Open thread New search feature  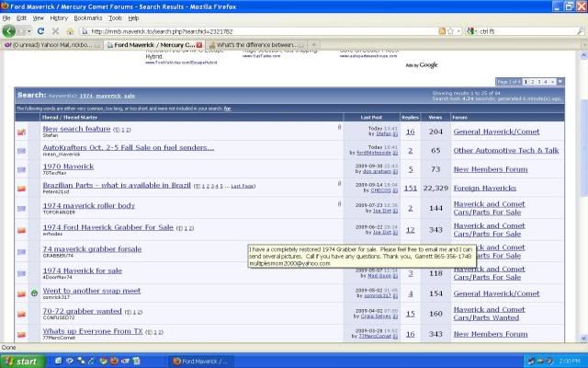(x=76, y=129)
